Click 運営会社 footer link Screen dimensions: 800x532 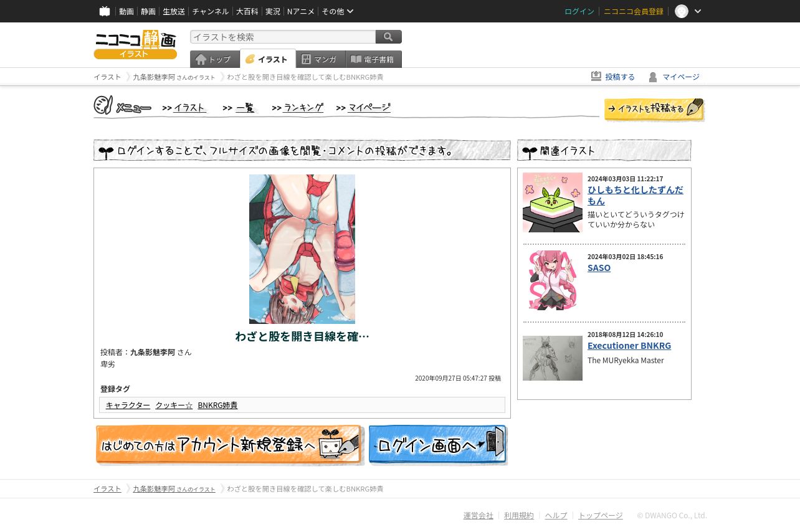click(x=479, y=516)
